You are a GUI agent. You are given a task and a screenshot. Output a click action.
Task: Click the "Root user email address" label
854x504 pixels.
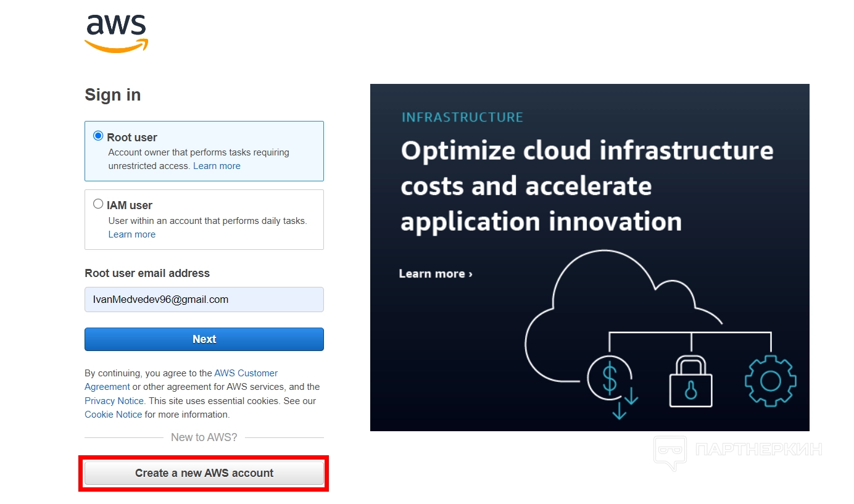[147, 273]
